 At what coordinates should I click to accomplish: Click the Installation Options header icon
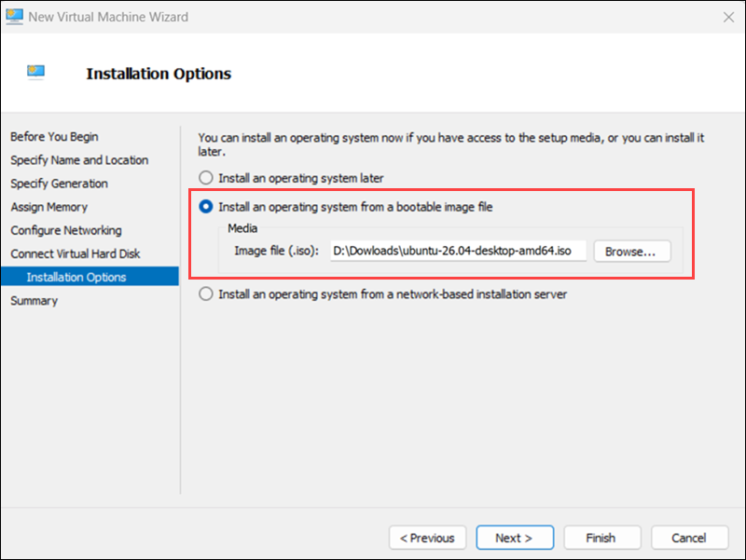pos(35,73)
